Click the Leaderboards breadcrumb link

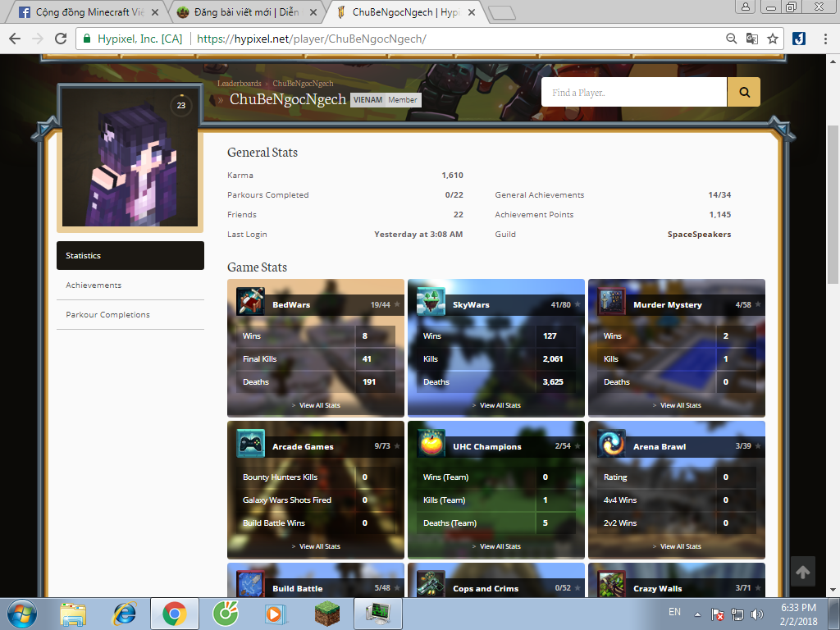tap(239, 84)
